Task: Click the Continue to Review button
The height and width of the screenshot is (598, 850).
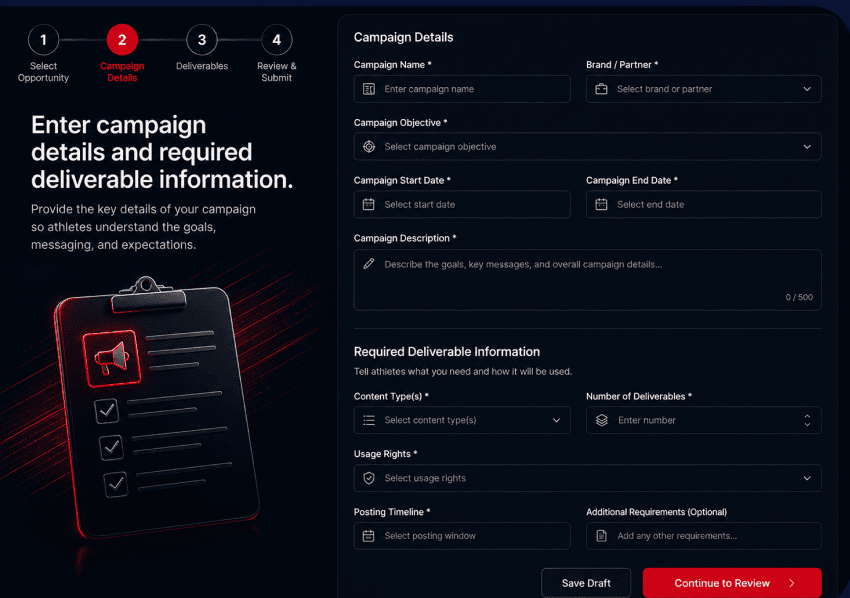Action: click(x=732, y=583)
